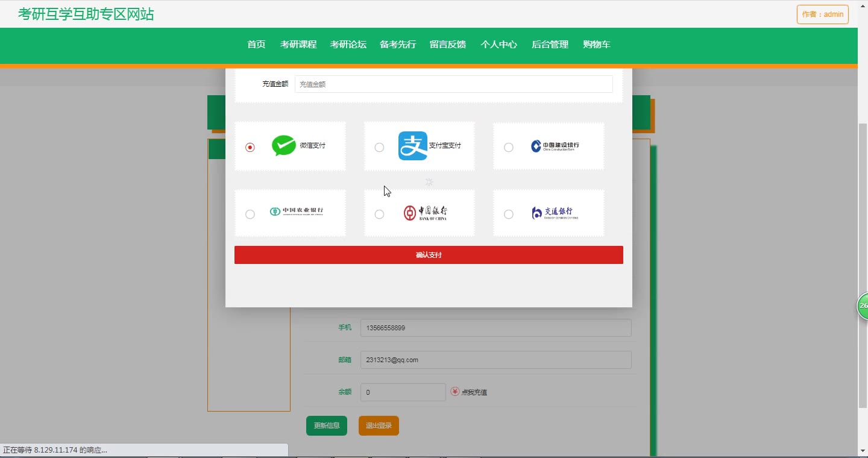Open the 个人中心 nav item
Viewport: 868px width, 458px height.
coord(499,45)
